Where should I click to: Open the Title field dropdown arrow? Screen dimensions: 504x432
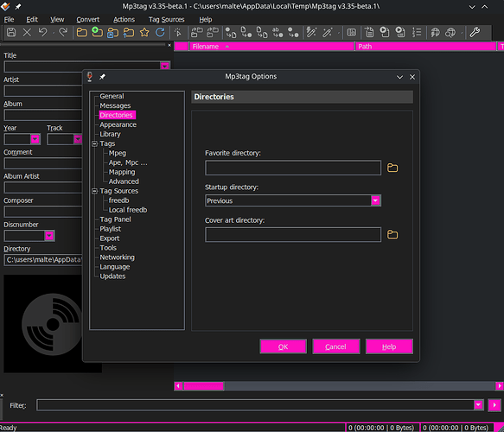pyautogui.click(x=164, y=67)
